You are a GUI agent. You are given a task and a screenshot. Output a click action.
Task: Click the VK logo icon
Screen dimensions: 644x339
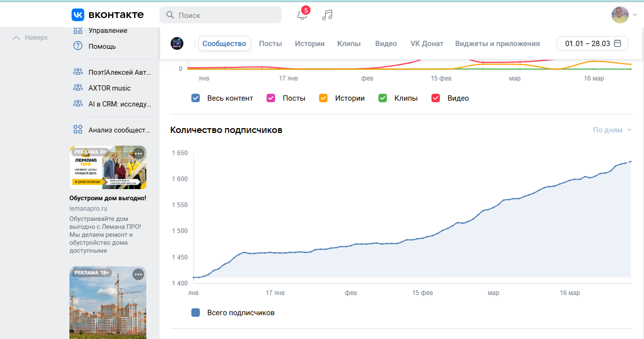coord(78,15)
